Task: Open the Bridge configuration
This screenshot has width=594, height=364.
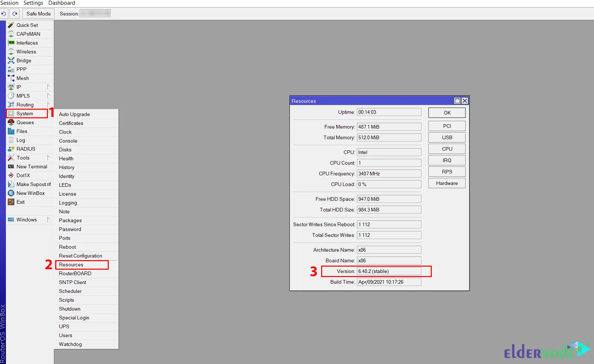Action: pyautogui.click(x=23, y=60)
